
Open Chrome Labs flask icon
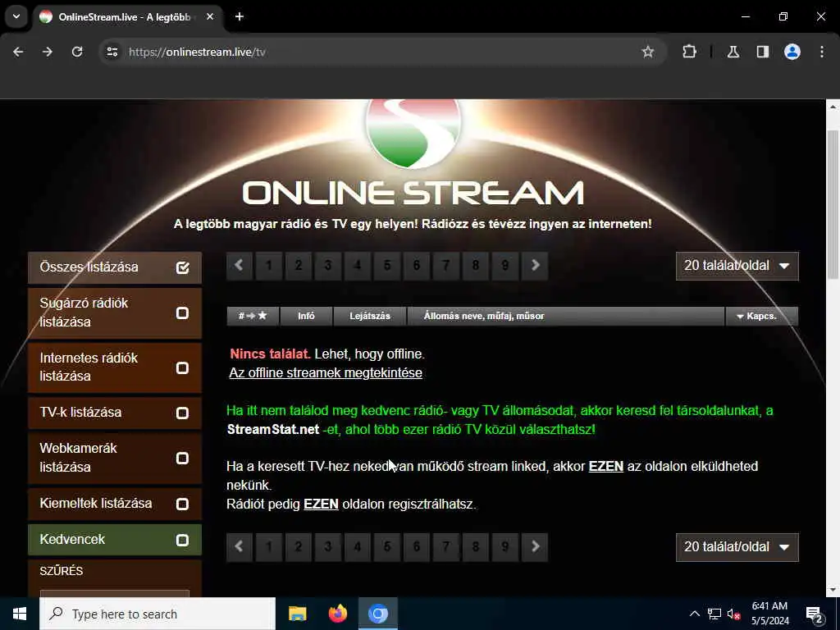733,52
